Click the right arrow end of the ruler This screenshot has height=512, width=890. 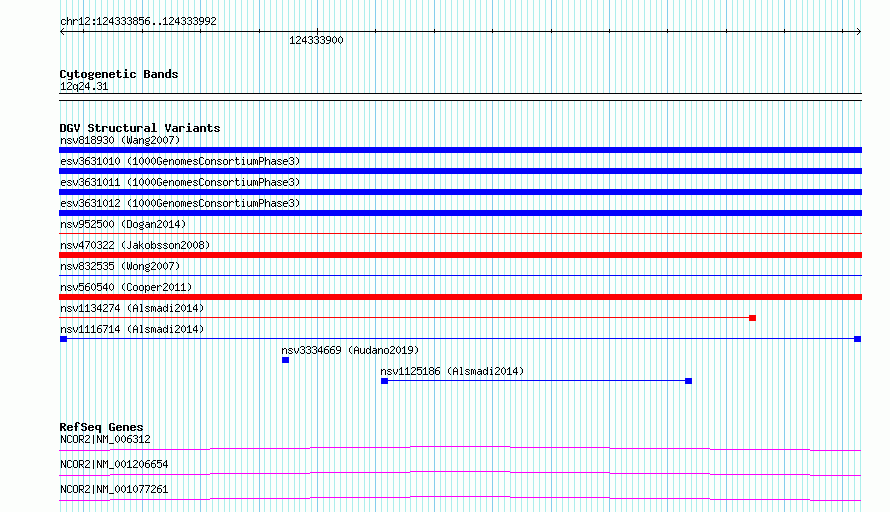[859, 32]
